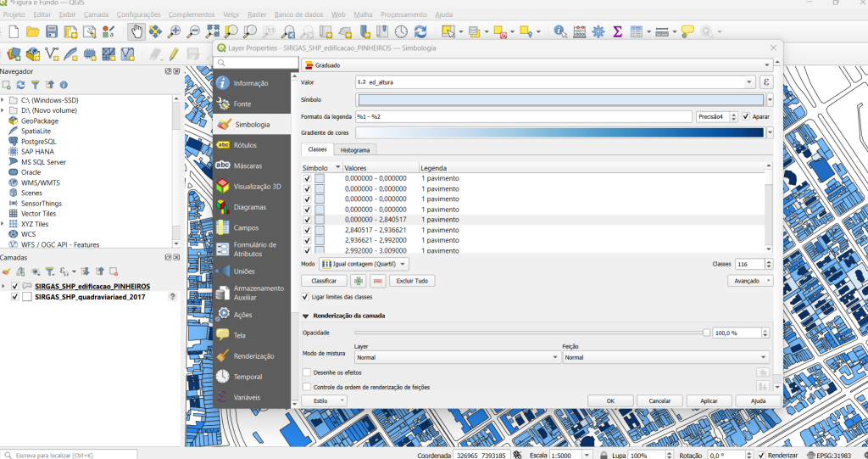The image size is (868, 459).
Task: Activate the Map Tips speech bubble icon
Action: (x=687, y=31)
